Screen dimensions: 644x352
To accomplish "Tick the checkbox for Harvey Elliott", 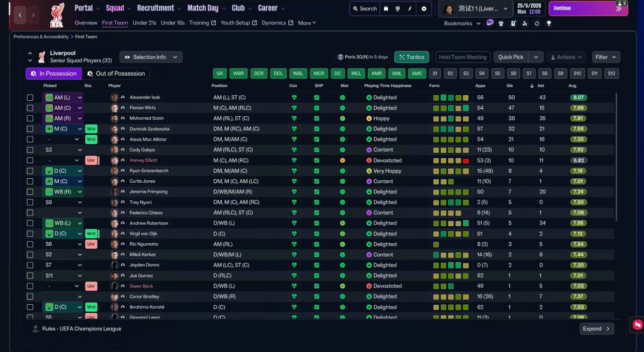I will pos(30,160).
